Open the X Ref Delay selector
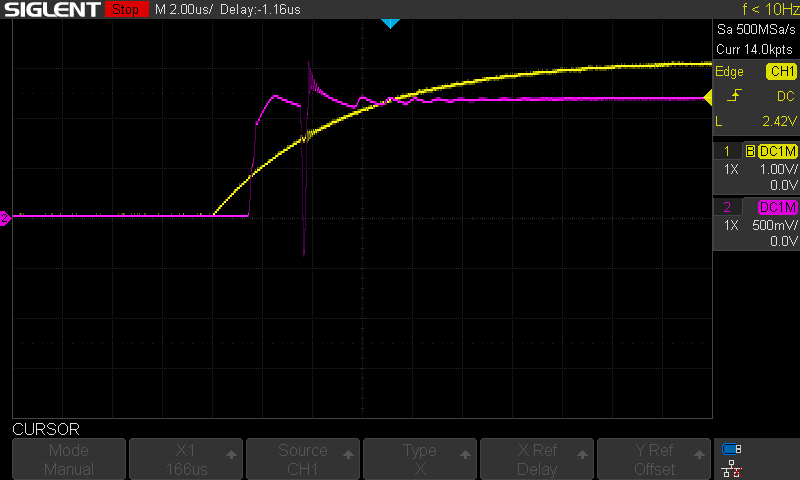This screenshot has width=800, height=480. pos(538,459)
